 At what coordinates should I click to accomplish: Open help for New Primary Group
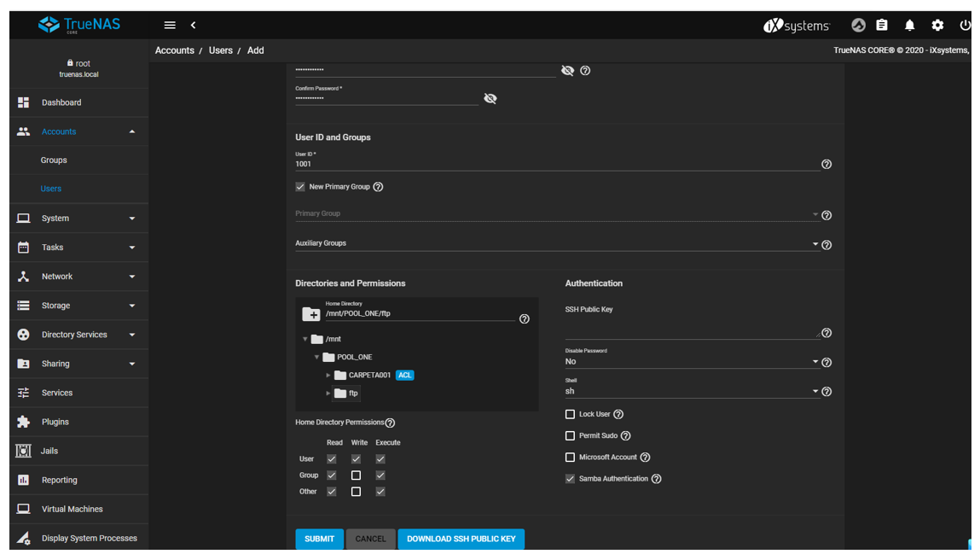click(x=378, y=186)
